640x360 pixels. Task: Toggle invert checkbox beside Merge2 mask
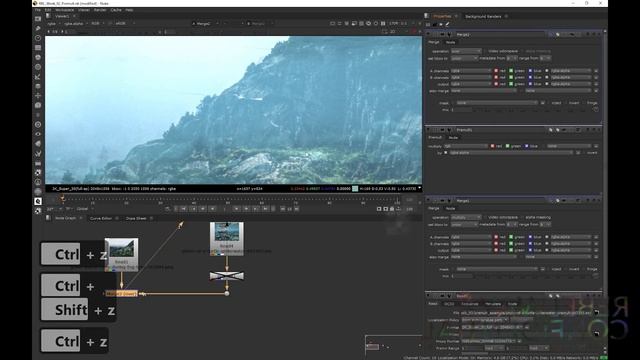(x=566, y=103)
